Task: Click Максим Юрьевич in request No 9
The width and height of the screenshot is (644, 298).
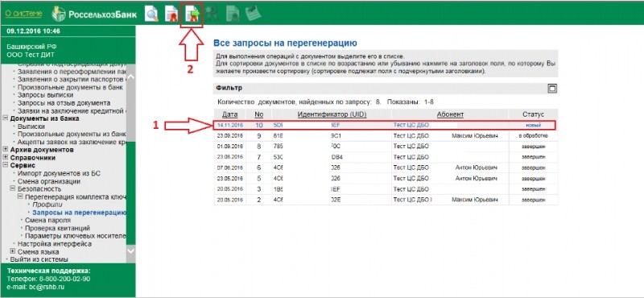Action: [474, 135]
